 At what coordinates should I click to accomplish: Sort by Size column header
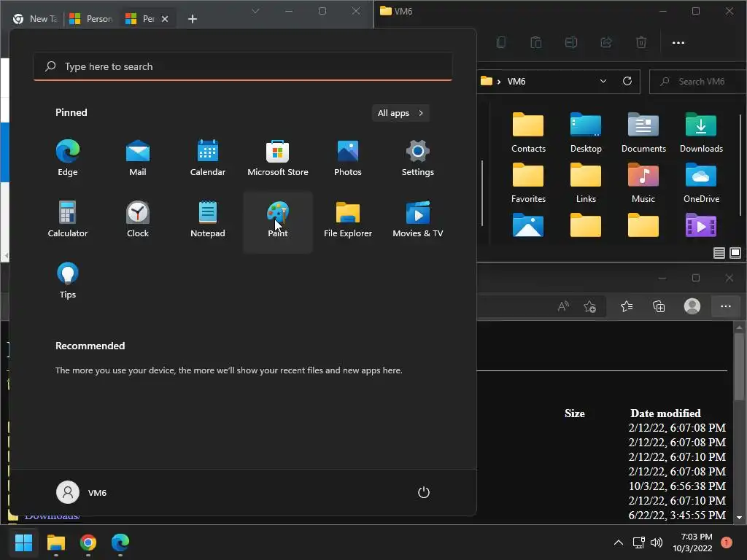(575, 413)
